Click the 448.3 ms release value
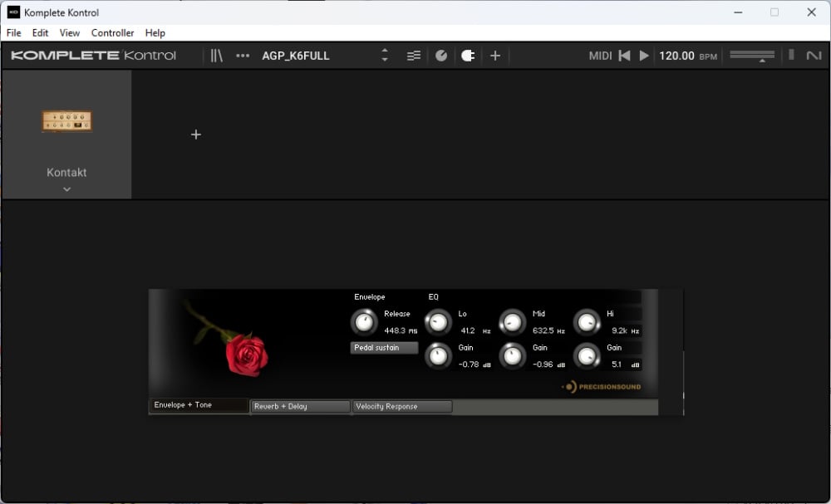Screen dimensions: 831x504 click(x=401, y=331)
